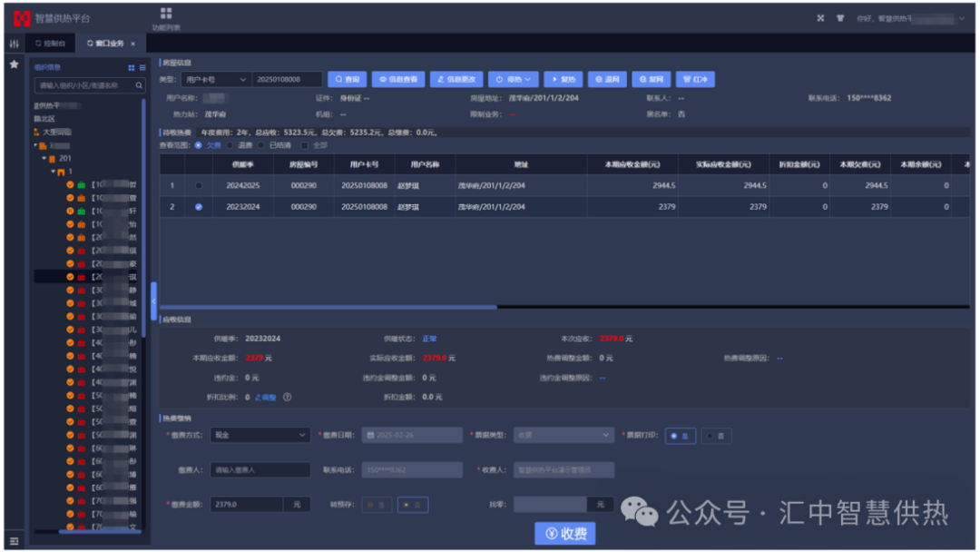Click the star favorites icon in sidebar
This screenshot has height=552, width=980.
point(14,64)
